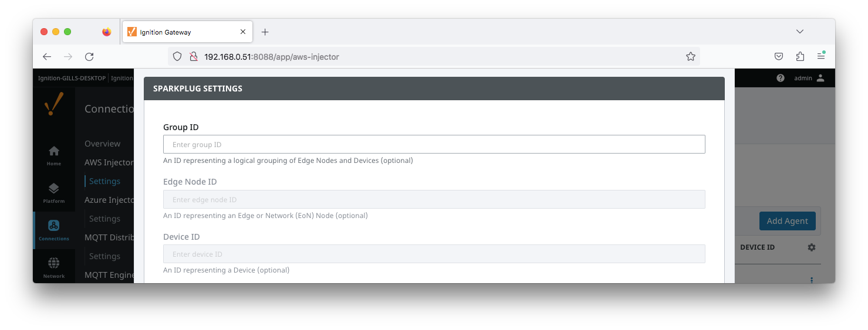Open the Network section icon

point(53,267)
